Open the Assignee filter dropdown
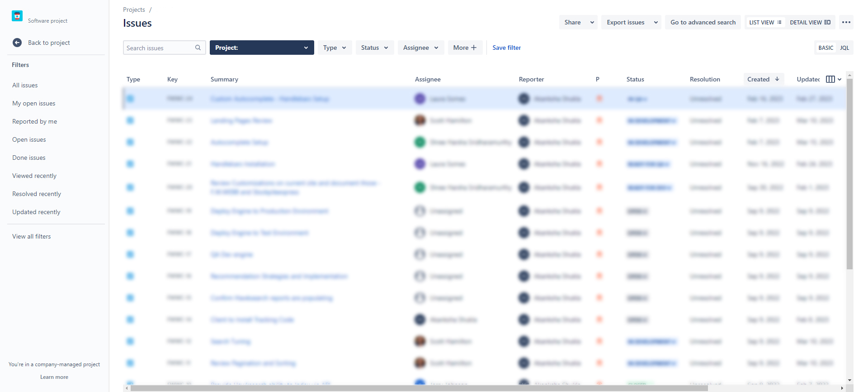868x392 pixels. pyautogui.click(x=421, y=48)
